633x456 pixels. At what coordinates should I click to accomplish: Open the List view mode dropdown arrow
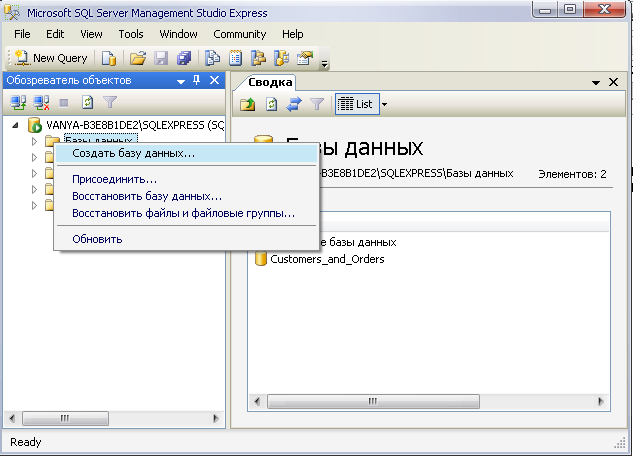point(385,105)
